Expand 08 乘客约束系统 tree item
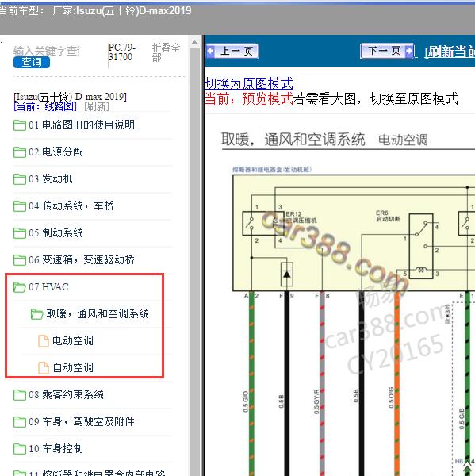This screenshot has width=475, height=476. pos(66,394)
